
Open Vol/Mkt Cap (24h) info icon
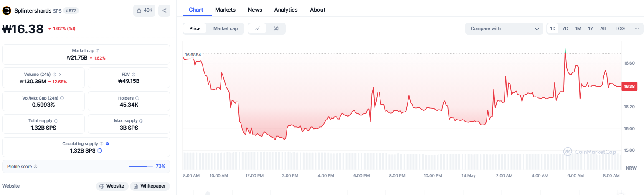[62, 98]
